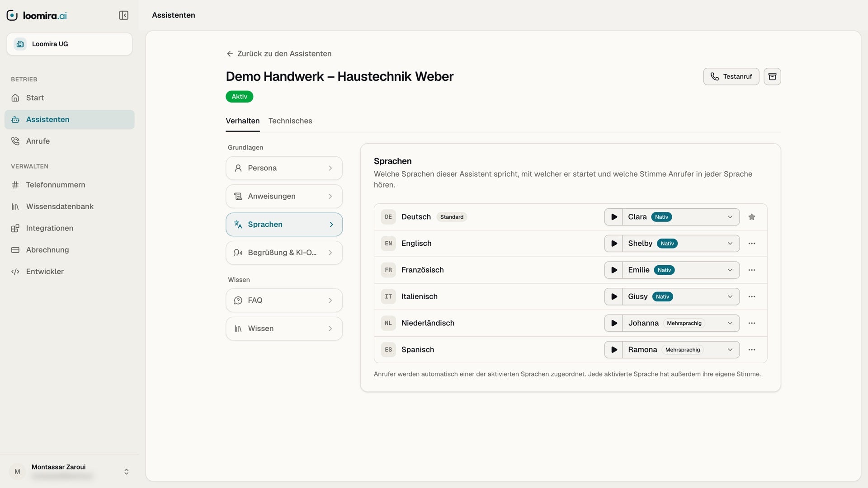Open the three-dot menu for Französisch
This screenshot has height=488, width=868.
(752, 270)
